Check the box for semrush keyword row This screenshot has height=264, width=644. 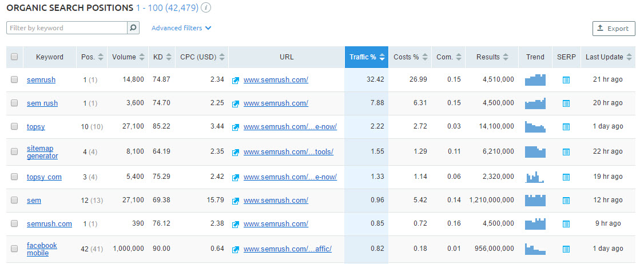point(14,79)
